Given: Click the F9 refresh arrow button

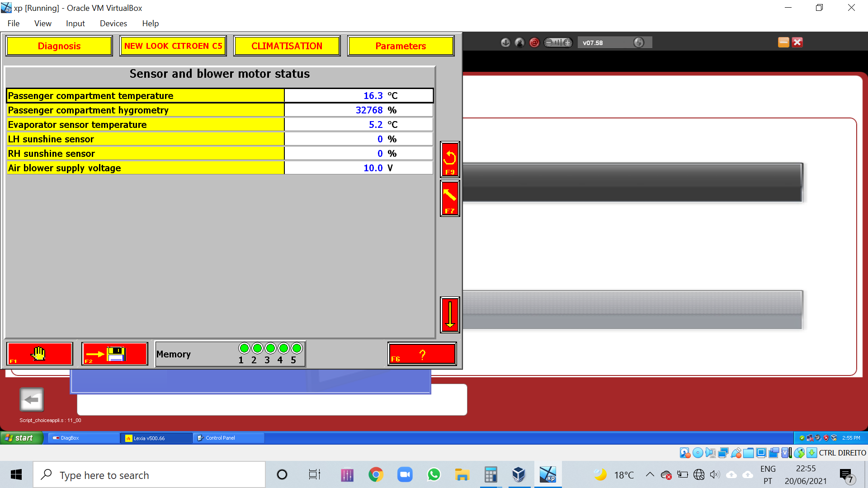Looking at the screenshot, I should click(x=450, y=160).
